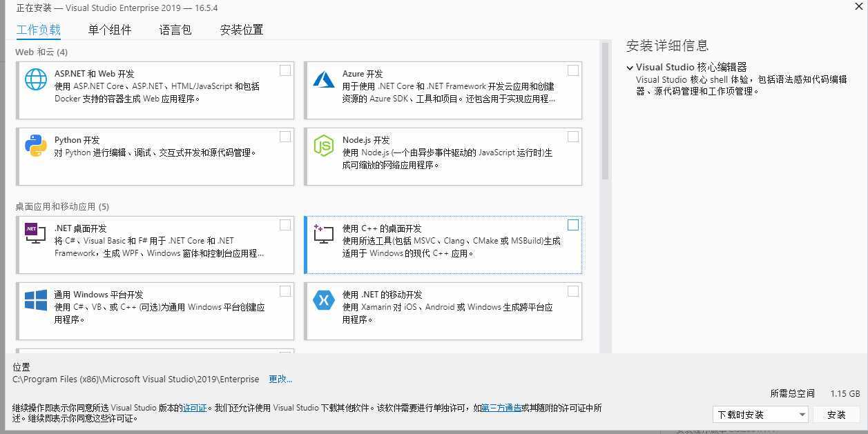
Task: Tick the Node.js 开发 checkbox
Action: pos(573,137)
